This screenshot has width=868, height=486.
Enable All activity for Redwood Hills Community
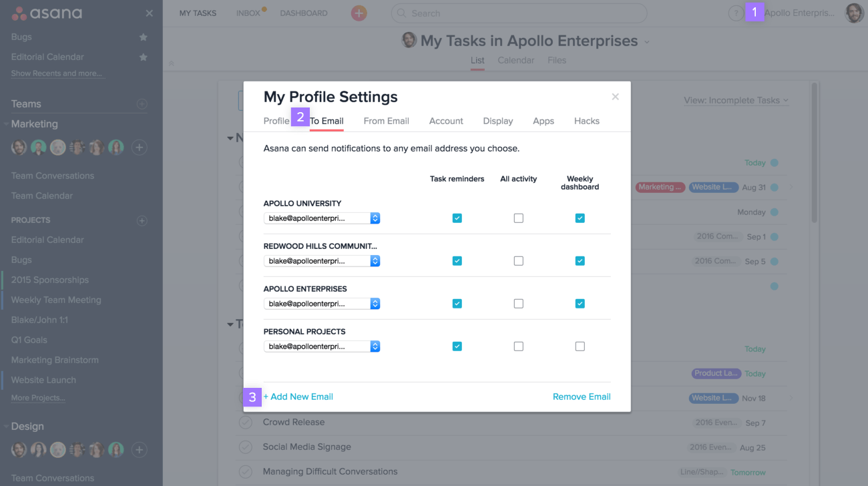point(518,261)
